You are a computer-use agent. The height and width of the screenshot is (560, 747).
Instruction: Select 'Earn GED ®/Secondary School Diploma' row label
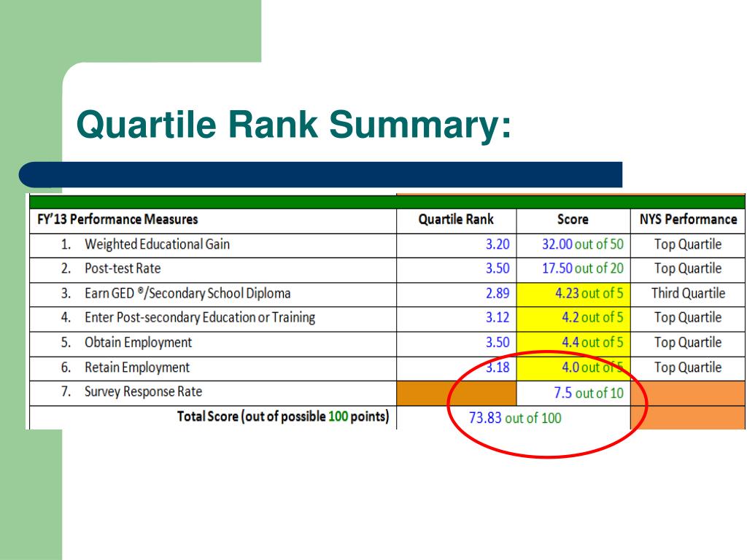tap(187, 293)
